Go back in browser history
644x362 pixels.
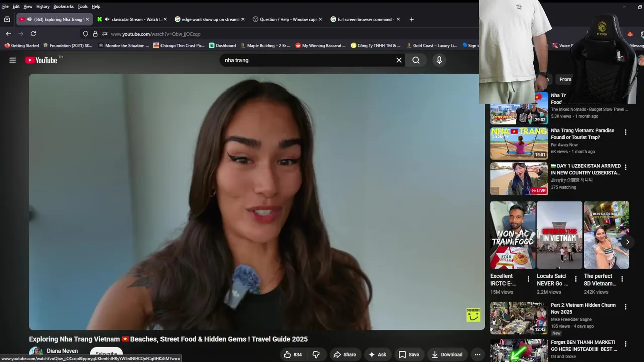coord(8,34)
